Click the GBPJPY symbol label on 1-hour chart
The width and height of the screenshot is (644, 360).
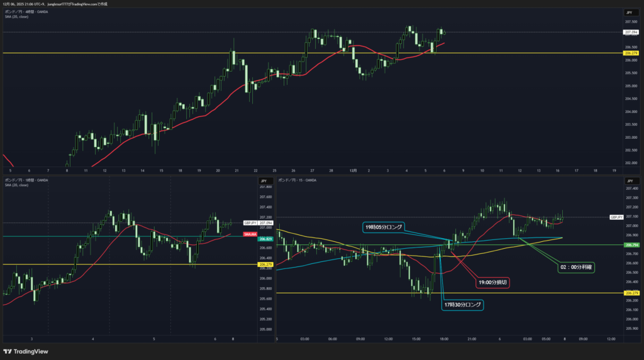point(250,222)
